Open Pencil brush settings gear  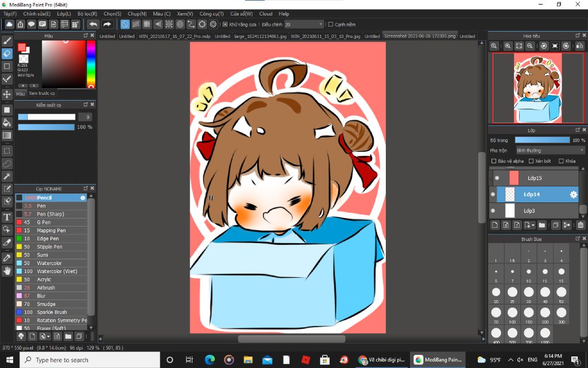83,198
